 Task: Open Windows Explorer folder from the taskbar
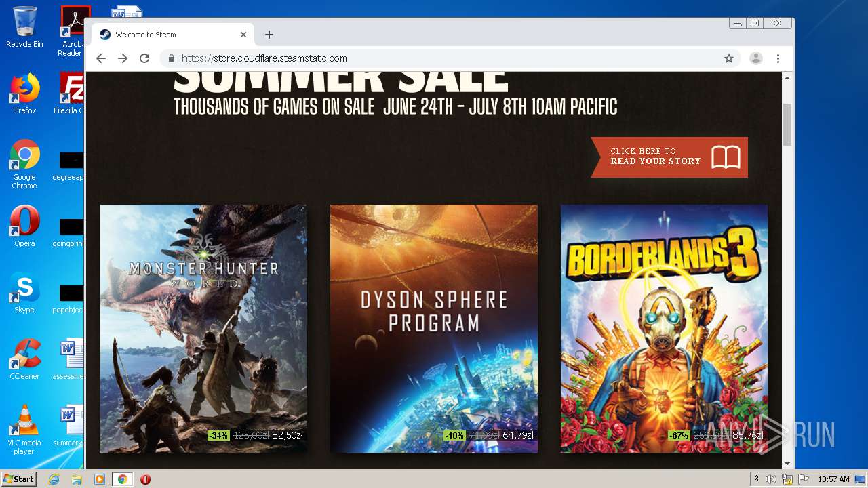(77, 479)
